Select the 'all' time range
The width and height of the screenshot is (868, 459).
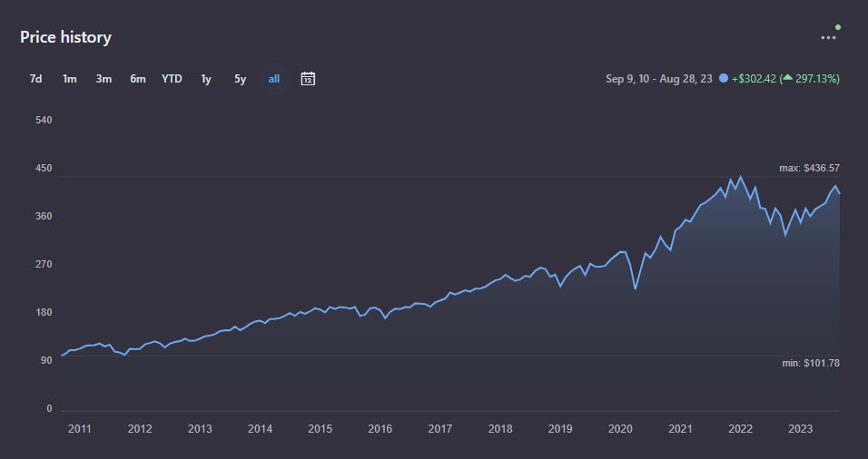pyautogui.click(x=274, y=79)
